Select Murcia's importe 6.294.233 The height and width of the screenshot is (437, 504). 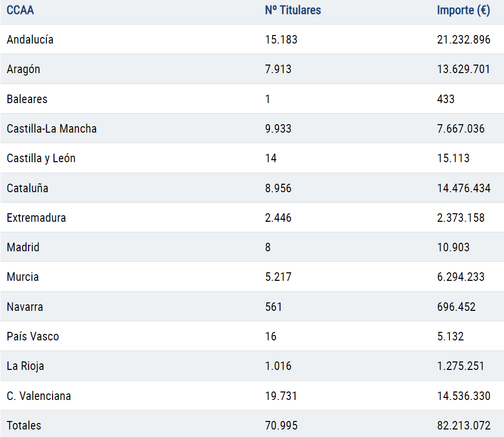460,277
